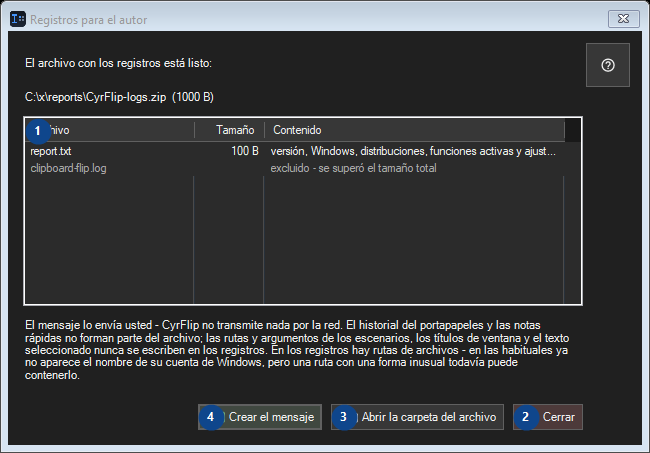Click the help question mark icon

tap(608, 65)
